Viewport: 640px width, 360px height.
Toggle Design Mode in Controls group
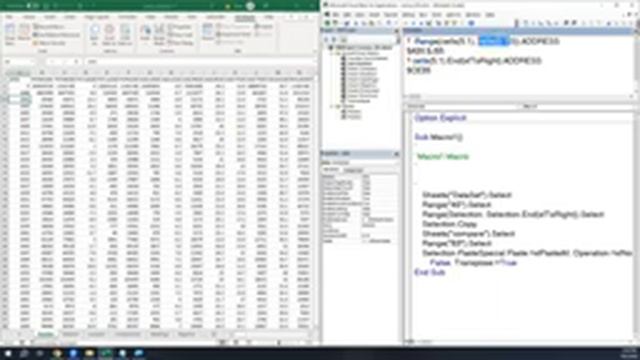click(159, 34)
